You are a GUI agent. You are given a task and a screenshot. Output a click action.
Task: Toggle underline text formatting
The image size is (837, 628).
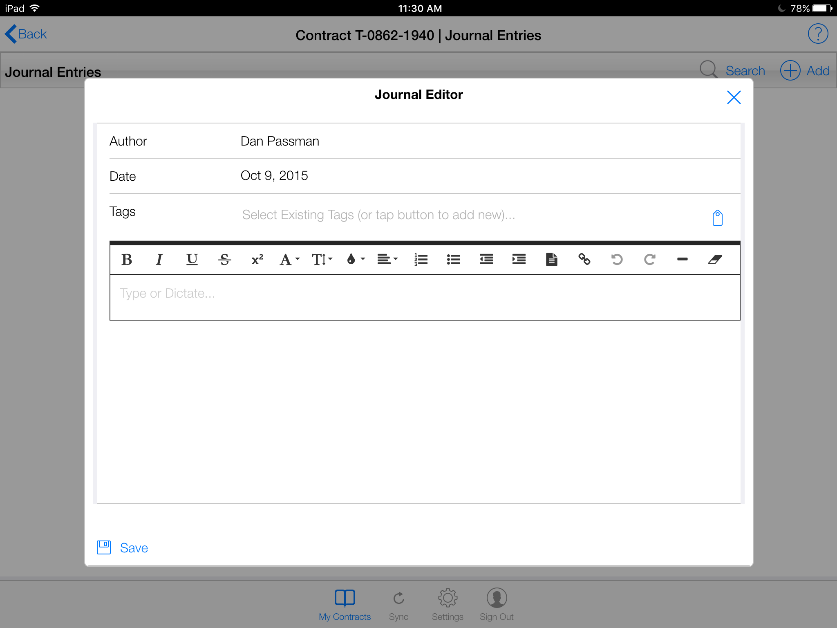[x=192, y=260]
